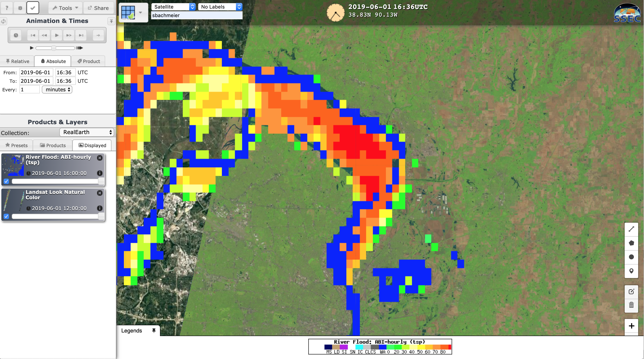Select the polygon drawing tool
This screenshot has width=644, height=359.
(x=631, y=243)
